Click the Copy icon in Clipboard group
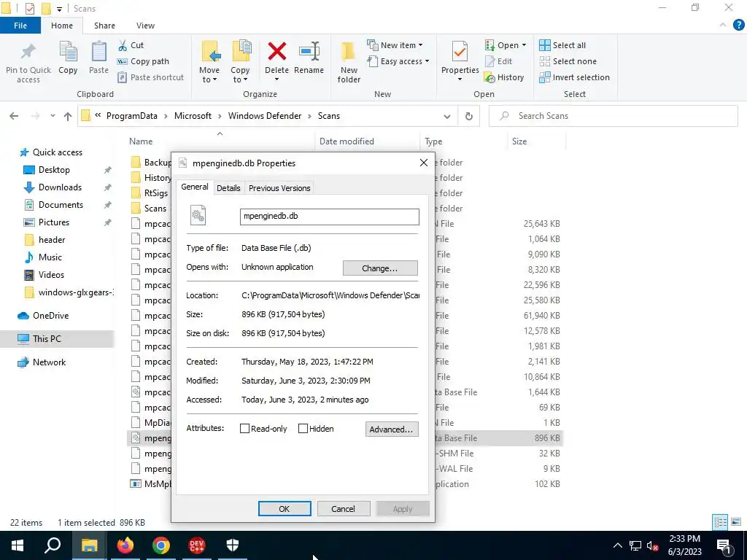Screen dimensions: 747x560 tap(68, 52)
